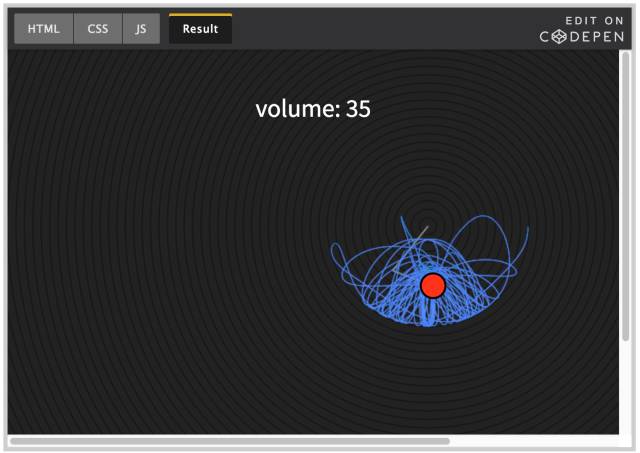Viewport: 640px width, 453px height.
Task: Click the "volume: 35" label
Action: pos(313,109)
